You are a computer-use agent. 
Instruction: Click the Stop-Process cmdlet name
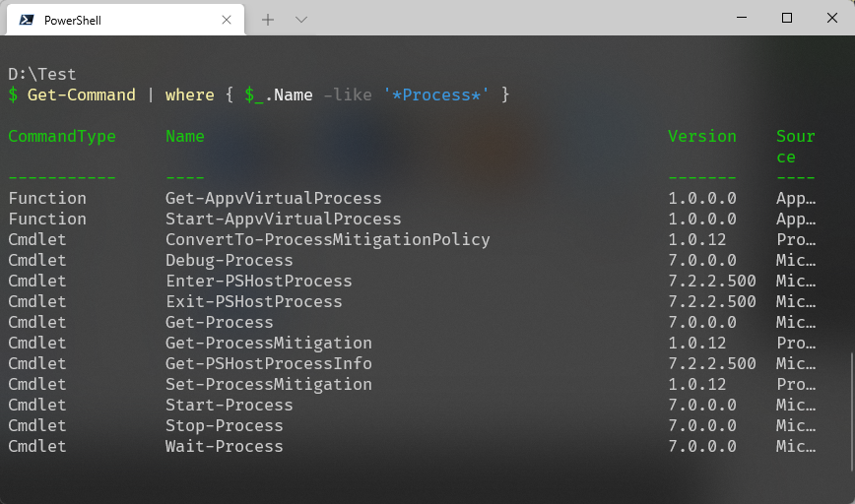pos(225,425)
